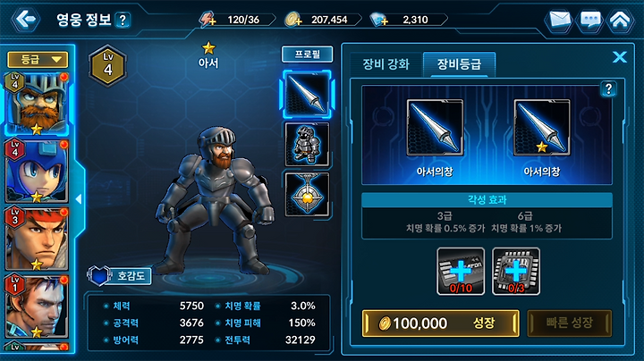The image size is (644, 361).
Task: Return home via the home icon
Action: click(620, 20)
